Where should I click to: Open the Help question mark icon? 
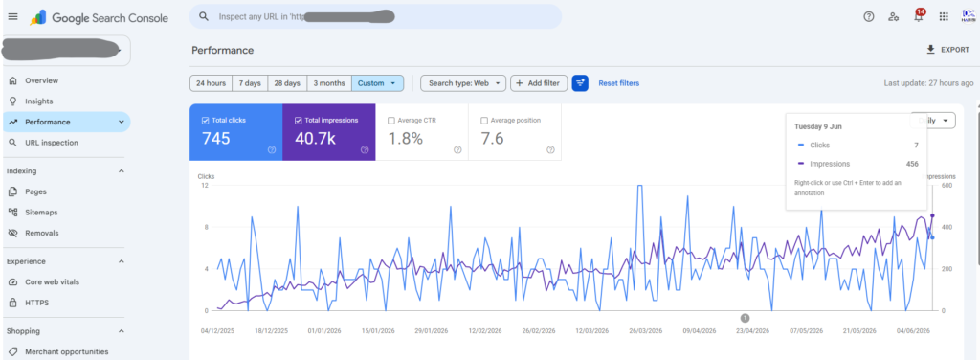click(868, 17)
